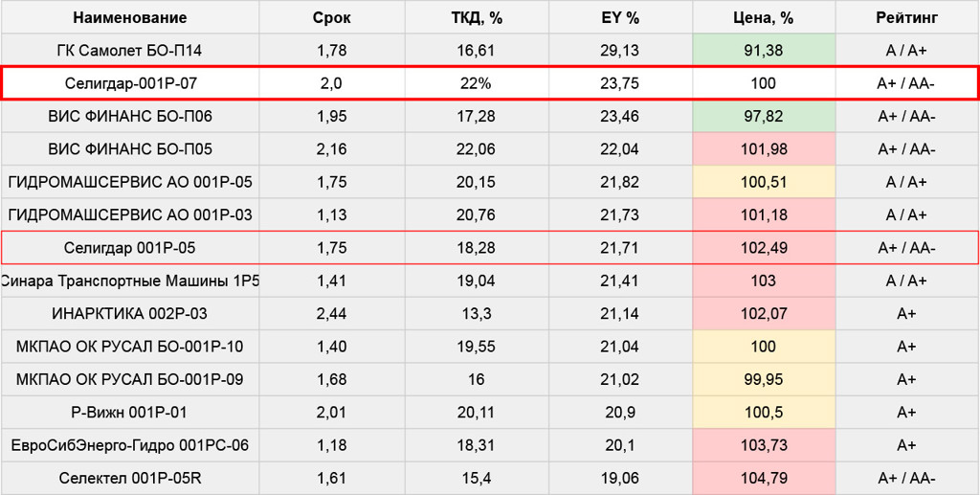
Task: Click the Срок column header
Action: [x=331, y=17]
